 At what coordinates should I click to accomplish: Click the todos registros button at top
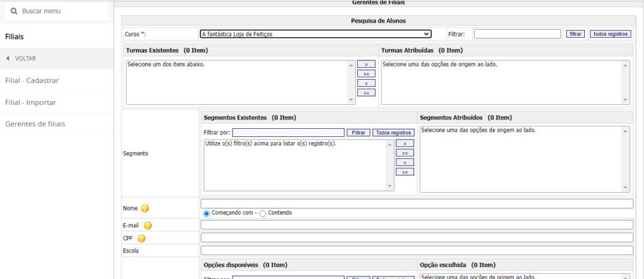610,34
